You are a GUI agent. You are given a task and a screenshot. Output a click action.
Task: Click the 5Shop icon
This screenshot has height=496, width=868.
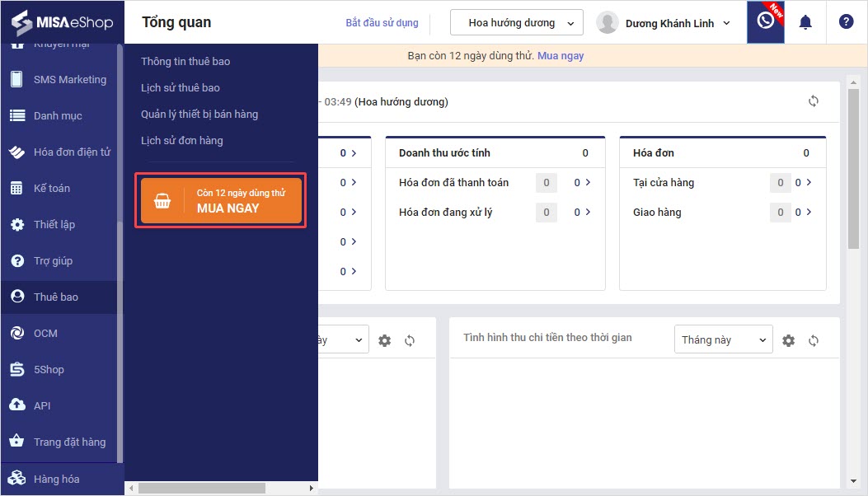17,369
